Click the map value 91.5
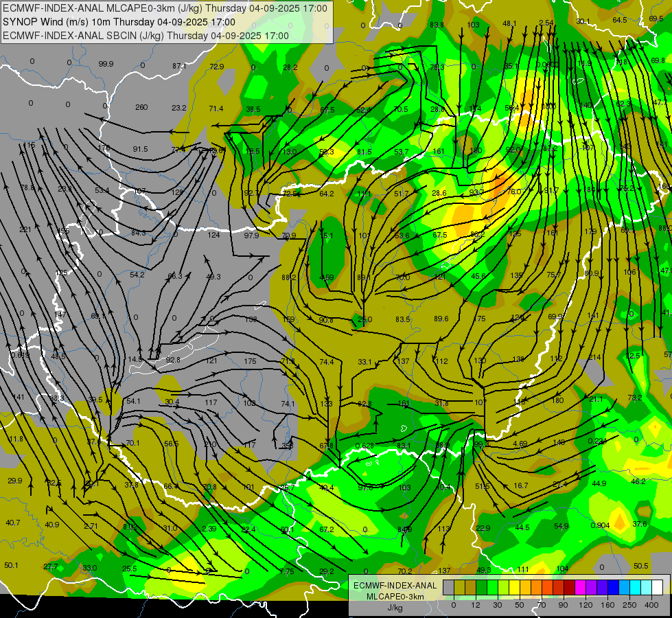Image resolution: width=672 pixels, height=618 pixels. point(140,149)
